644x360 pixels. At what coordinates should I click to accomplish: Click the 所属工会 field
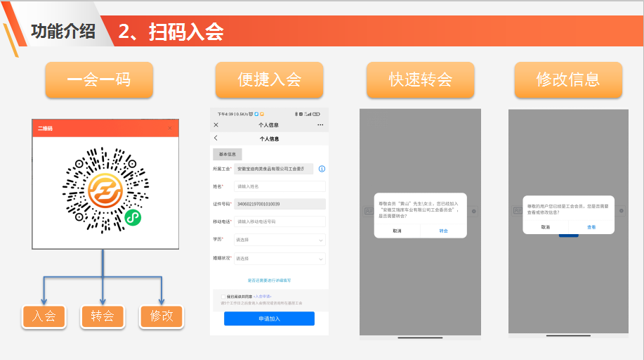[273, 169]
